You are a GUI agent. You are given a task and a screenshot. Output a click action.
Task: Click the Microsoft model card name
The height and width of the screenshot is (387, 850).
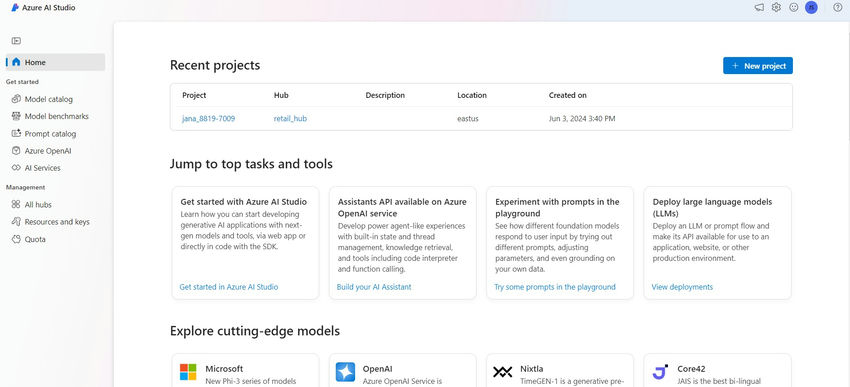(224, 369)
